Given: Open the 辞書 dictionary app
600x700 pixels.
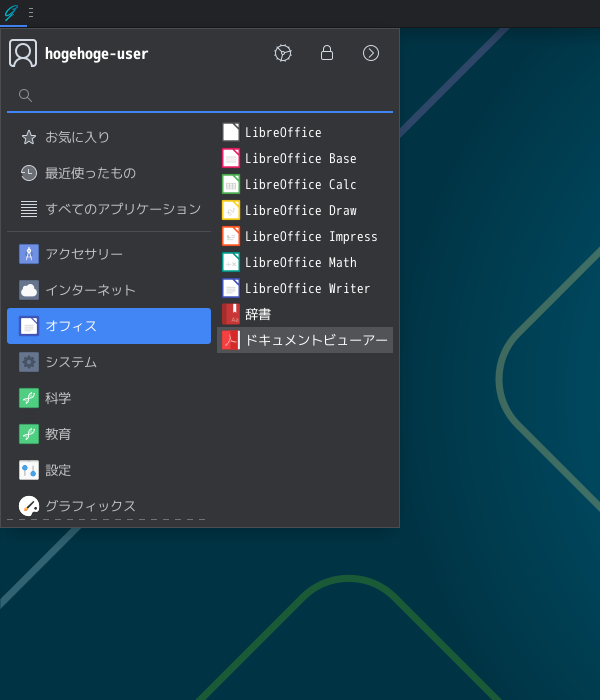Looking at the screenshot, I should coord(305,314).
